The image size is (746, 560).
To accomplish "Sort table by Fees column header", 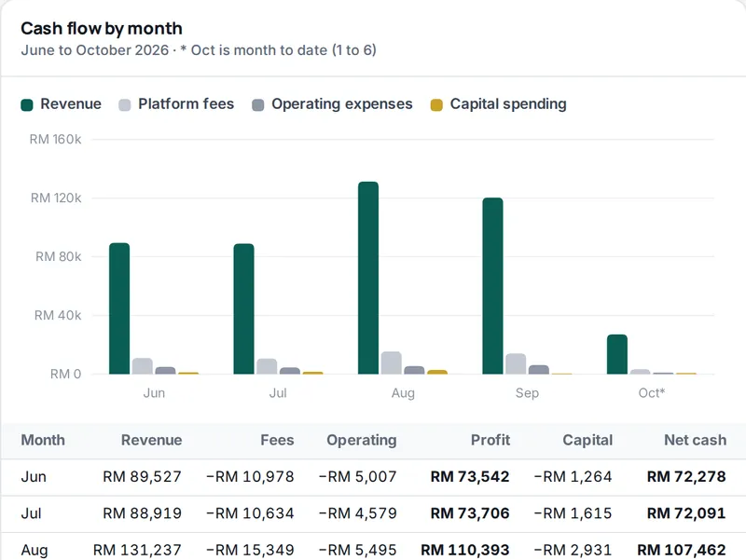I will (277, 440).
